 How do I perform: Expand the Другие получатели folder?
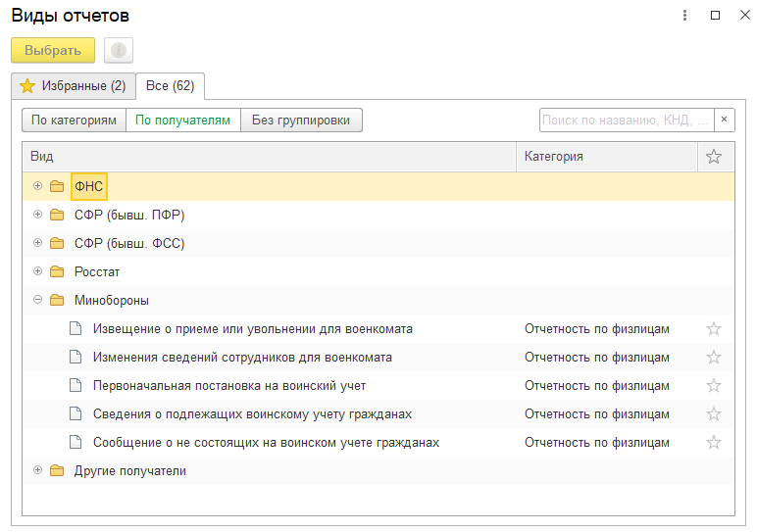click(x=37, y=469)
